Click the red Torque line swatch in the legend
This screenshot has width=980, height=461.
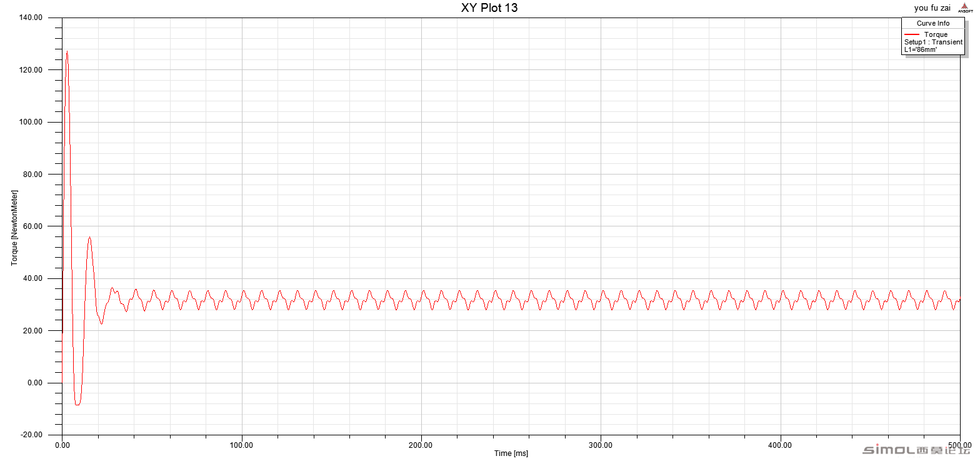click(912, 34)
